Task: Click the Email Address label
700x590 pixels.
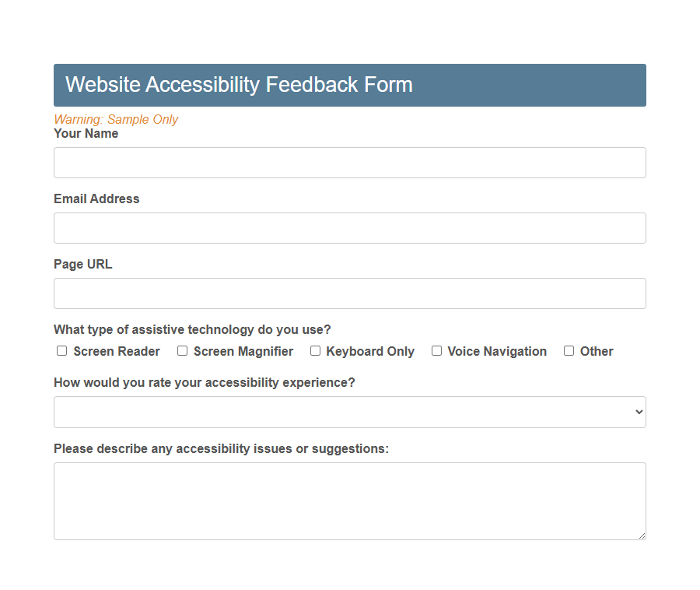Action: point(96,198)
